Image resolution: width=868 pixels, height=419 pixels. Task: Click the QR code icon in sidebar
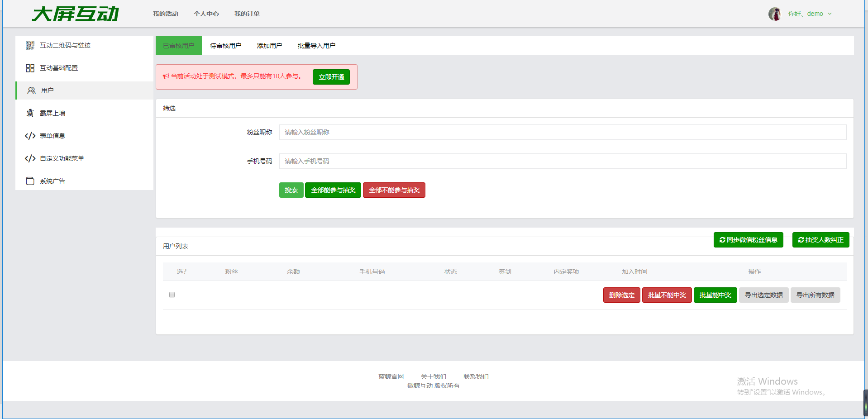[x=30, y=45]
